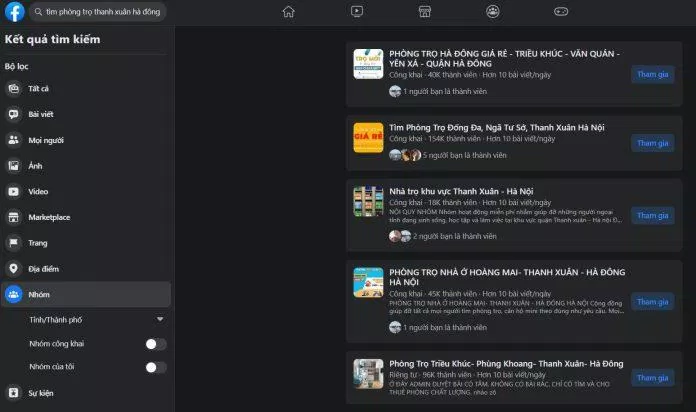Viewport: 696px width, 412px height.
Task: Click 'Công khai · 154K thành viên' line
Action: 472,139
